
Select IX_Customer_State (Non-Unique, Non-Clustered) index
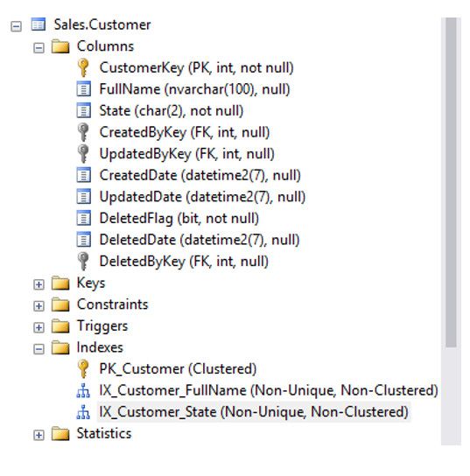pyautogui.click(x=254, y=412)
